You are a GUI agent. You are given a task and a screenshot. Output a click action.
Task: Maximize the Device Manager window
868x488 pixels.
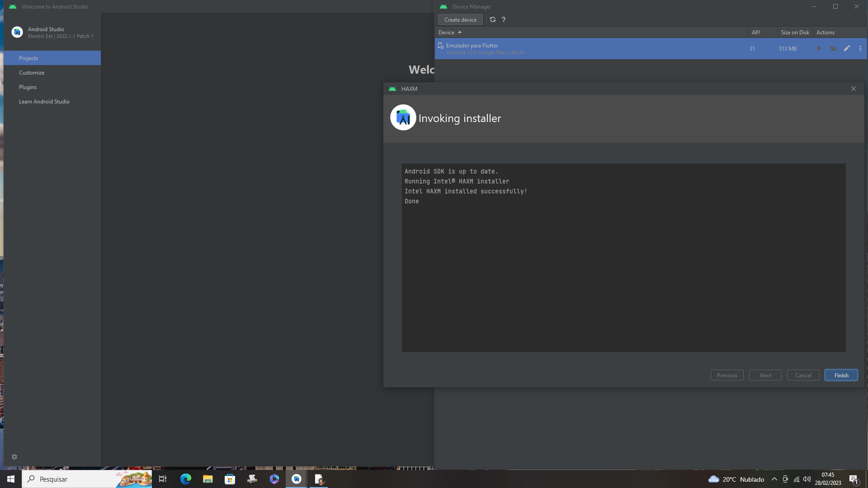[x=835, y=6]
